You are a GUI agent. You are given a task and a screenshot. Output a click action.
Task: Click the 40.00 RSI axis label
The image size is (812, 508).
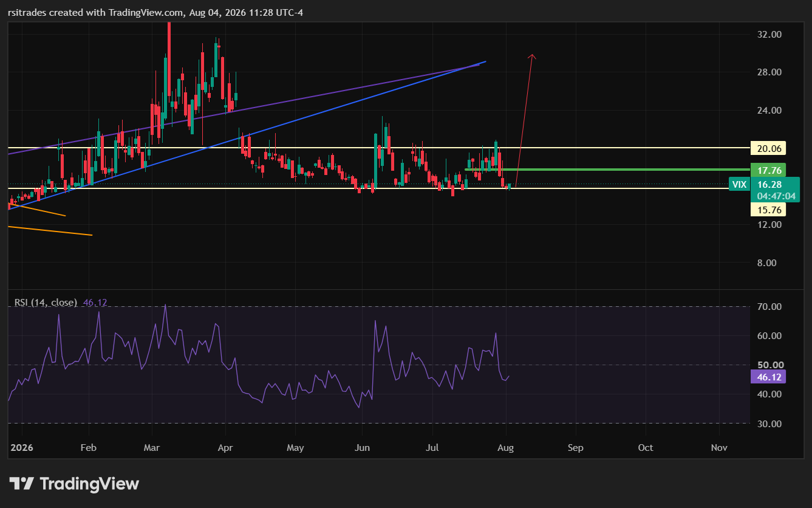point(768,394)
